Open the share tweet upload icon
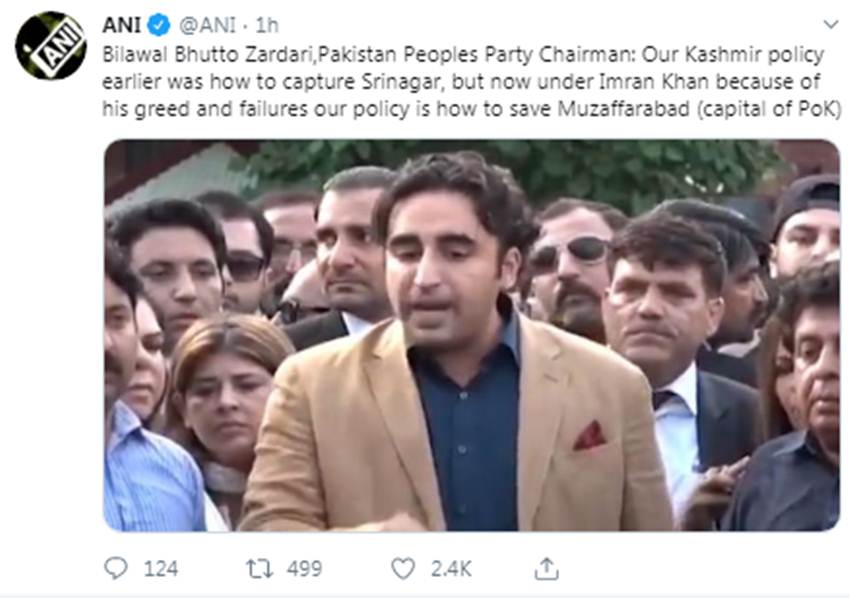Viewport: 850px width, 598px height. click(x=546, y=569)
